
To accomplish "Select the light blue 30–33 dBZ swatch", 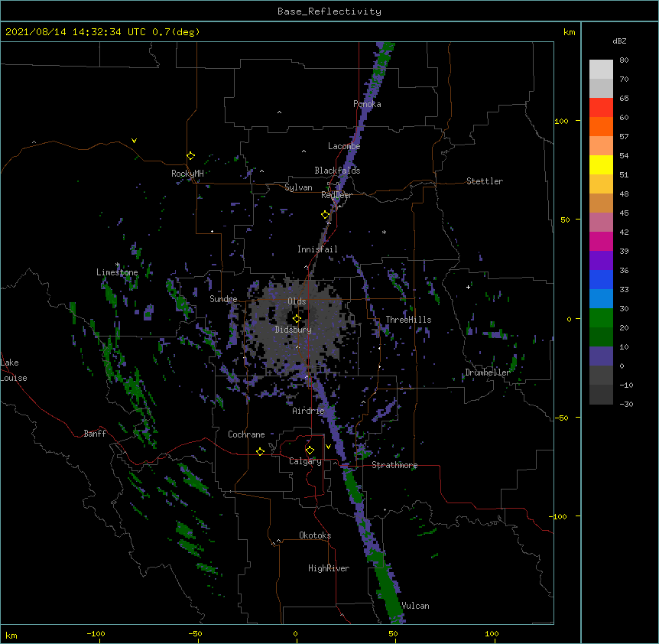I will coord(601,298).
